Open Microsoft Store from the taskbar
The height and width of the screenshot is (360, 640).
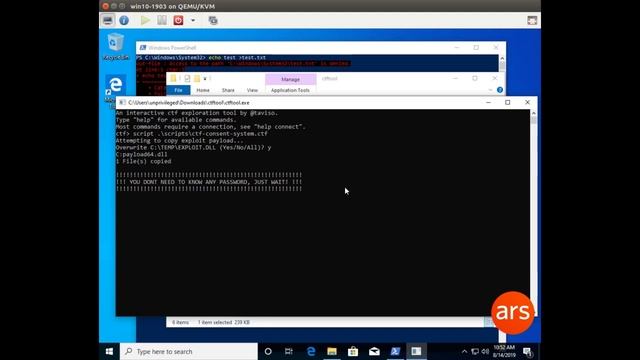(353, 351)
